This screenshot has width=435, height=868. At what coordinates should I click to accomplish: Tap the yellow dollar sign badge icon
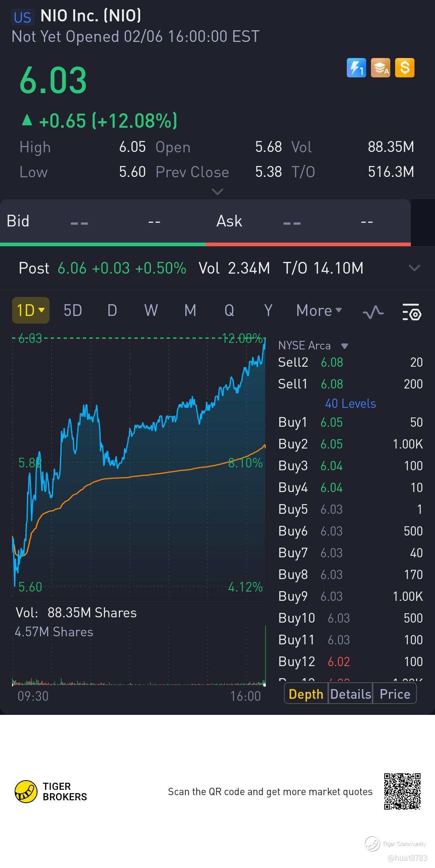click(x=405, y=68)
